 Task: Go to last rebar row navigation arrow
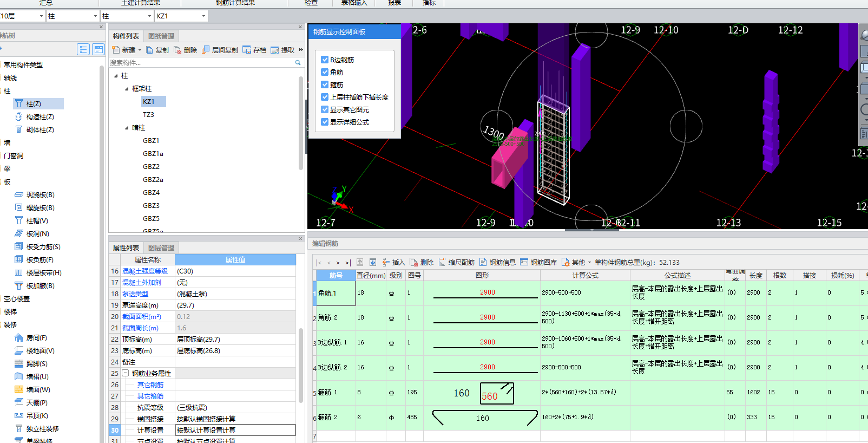pyautogui.click(x=348, y=263)
